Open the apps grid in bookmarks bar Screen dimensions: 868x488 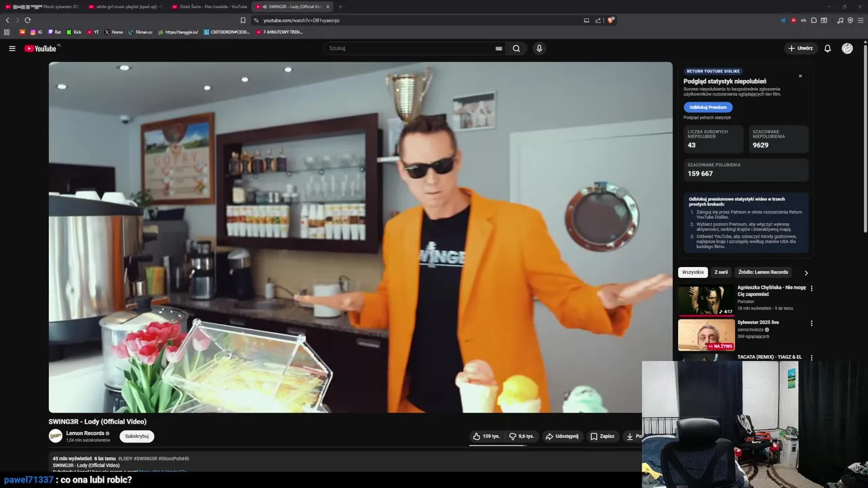pos(7,32)
